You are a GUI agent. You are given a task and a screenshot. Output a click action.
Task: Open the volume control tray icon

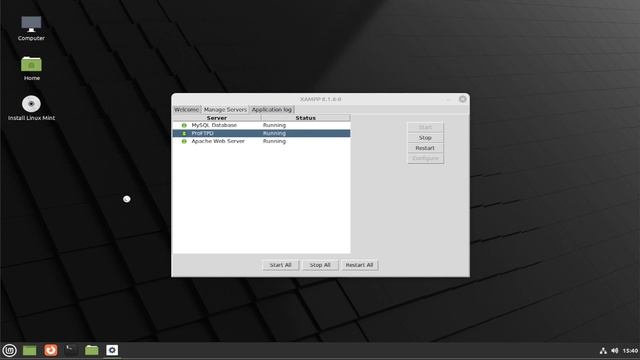click(x=615, y=351)
